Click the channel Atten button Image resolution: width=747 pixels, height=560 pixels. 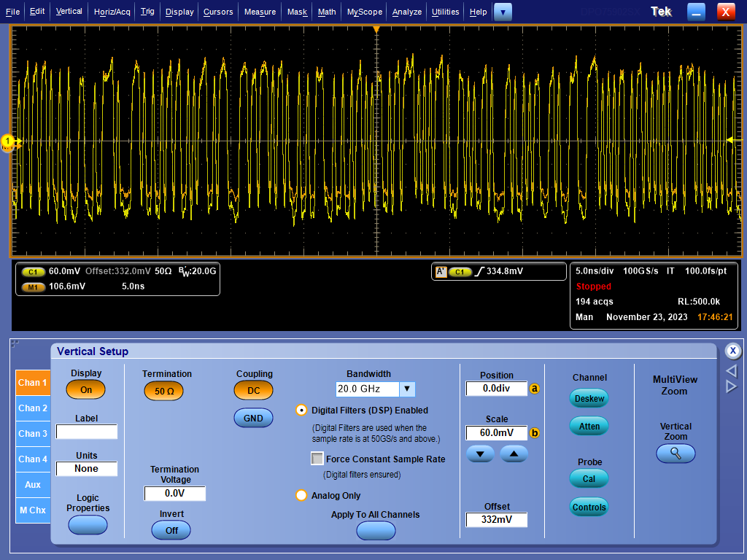[x=589, y=426]
